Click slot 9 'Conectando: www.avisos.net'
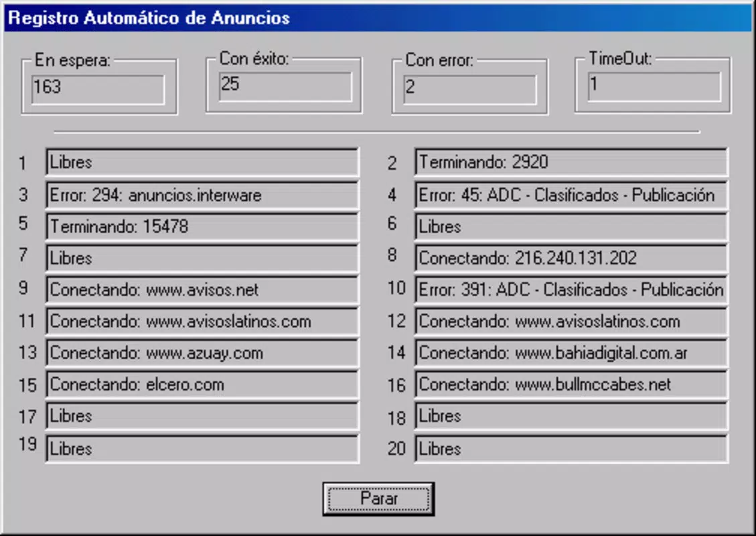The width and height of the screenshot is (756, 536). click(202, 289)
